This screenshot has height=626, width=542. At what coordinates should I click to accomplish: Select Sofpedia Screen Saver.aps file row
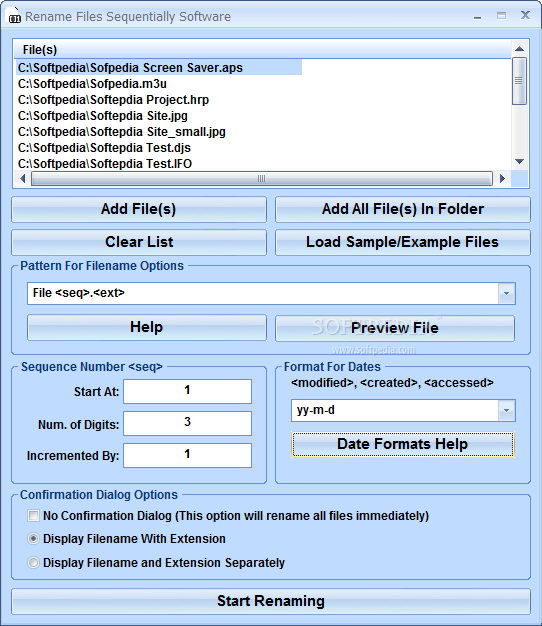point(159,67)
